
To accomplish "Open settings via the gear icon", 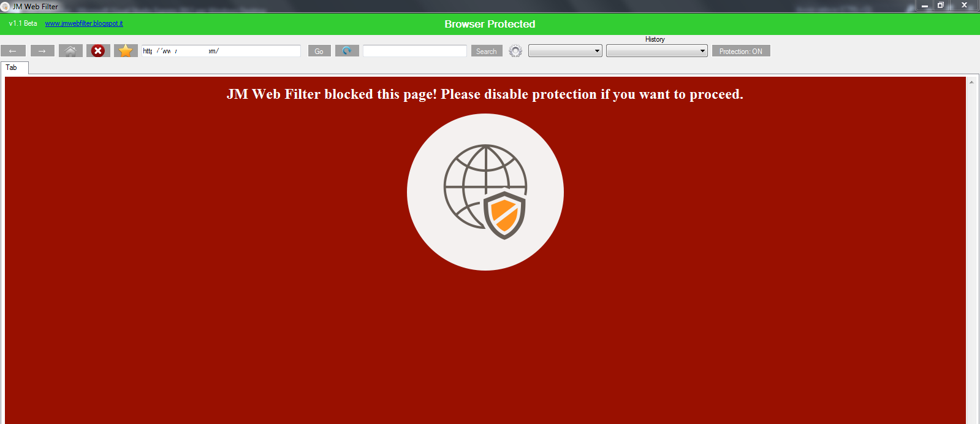I will [x=515, y=51].
